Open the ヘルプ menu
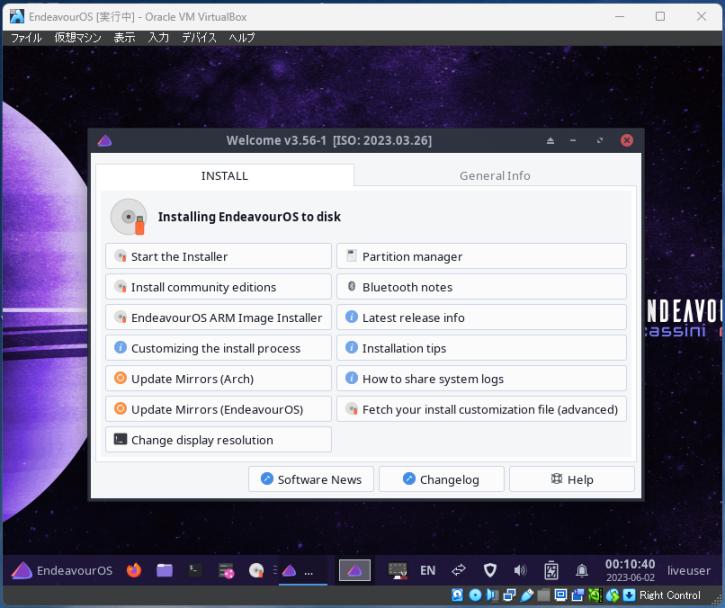The width and height of the screenshot is (725, 608). 241,37
